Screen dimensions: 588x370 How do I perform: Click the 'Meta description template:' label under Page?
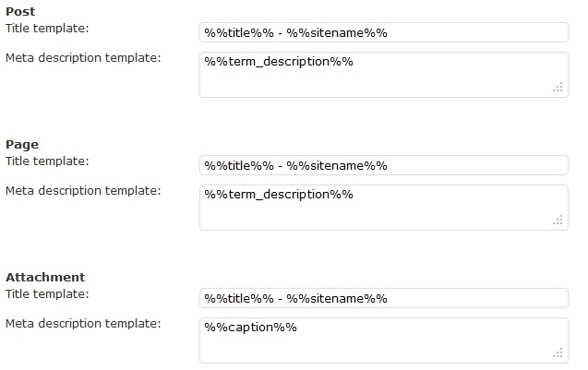[x=83, y=190]
